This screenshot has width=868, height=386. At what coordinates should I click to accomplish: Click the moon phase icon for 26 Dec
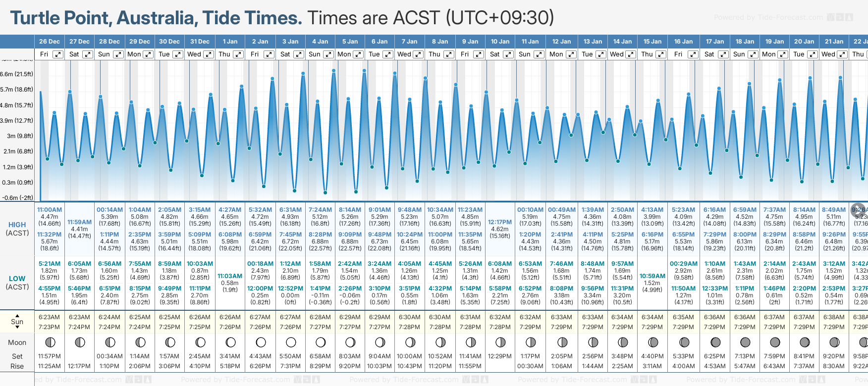click(50, 342)
